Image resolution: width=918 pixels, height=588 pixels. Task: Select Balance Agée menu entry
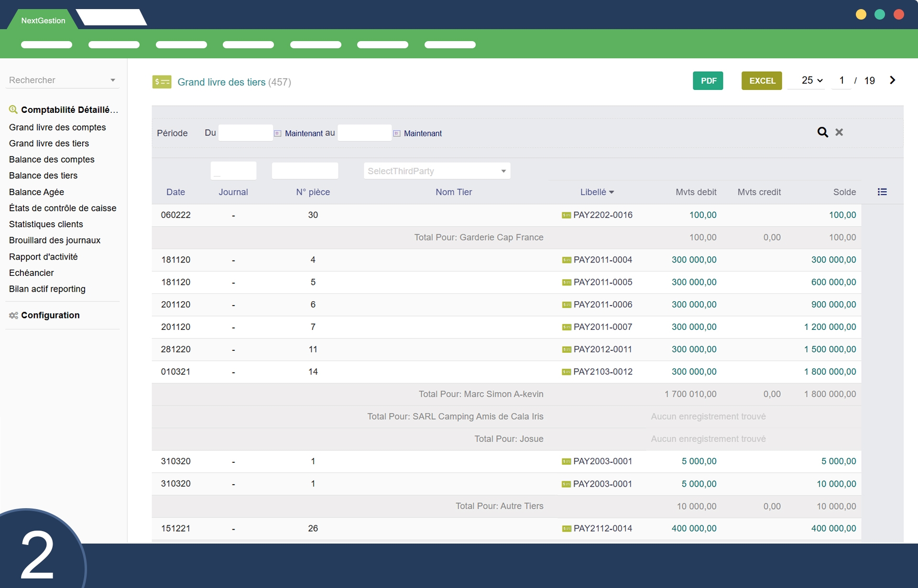tap(36, 192)
